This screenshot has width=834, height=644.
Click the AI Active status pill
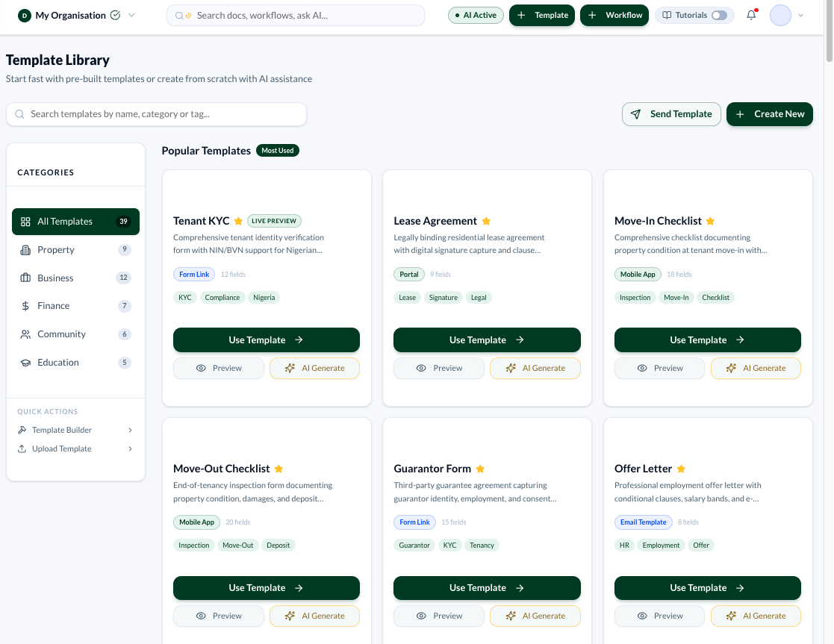[x=476, y=15]
